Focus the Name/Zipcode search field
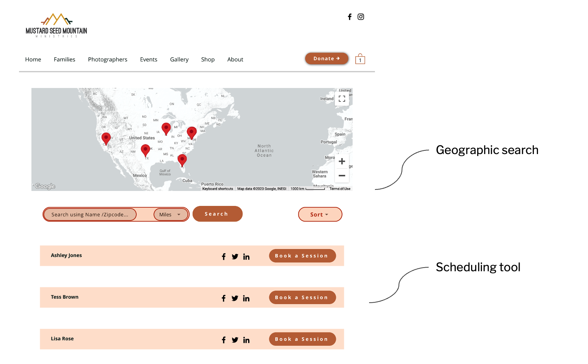 90,215
